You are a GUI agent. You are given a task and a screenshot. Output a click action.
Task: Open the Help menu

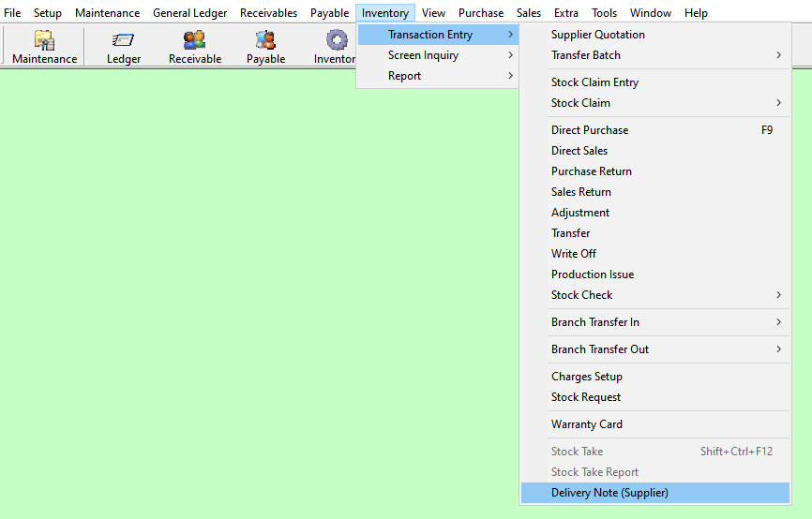tap(696, 13)
